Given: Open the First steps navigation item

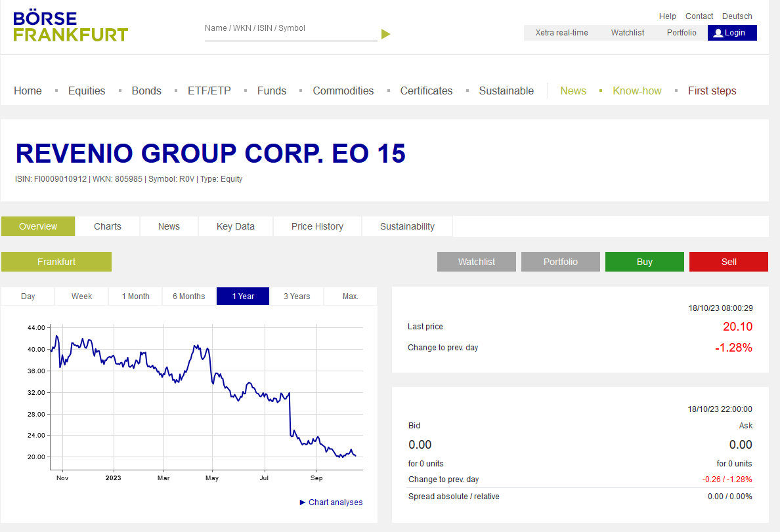Looking at the screenshot, I should pyautogui.click(x=712, y=91).
